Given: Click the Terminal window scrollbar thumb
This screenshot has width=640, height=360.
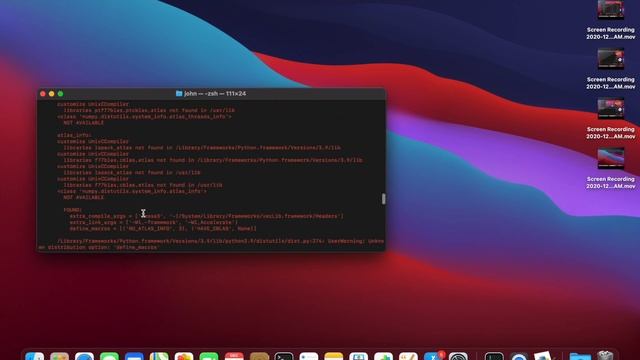Looking at the screenshot, I should click(x=383, y=199).
